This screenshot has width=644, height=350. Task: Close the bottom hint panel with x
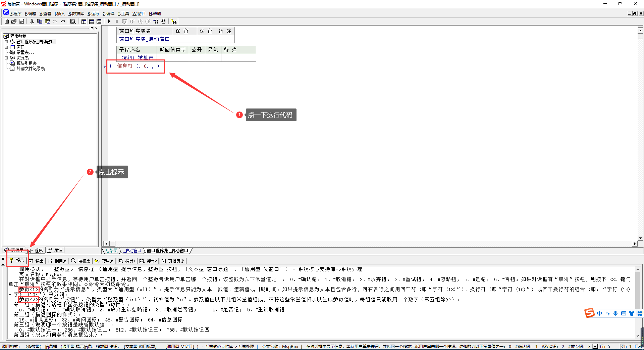point(3,259)
